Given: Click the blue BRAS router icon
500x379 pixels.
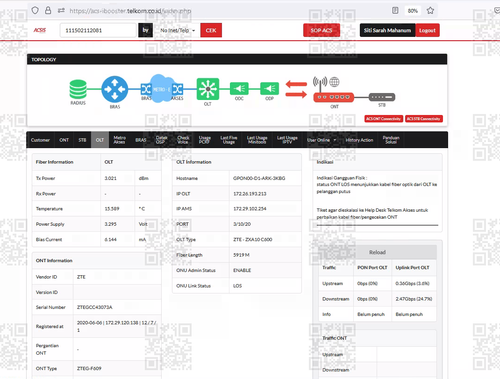Looking at the screenshot, I should 115,89.
